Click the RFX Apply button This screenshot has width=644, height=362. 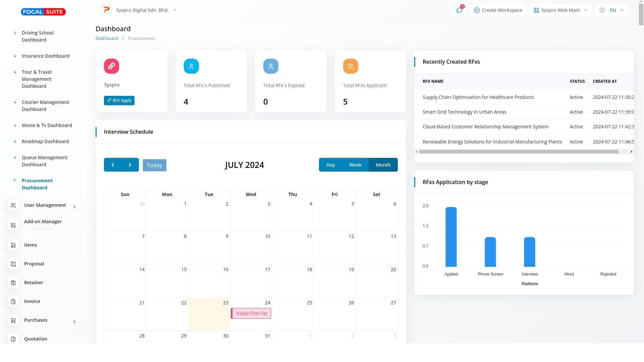(x=119, y=101)
